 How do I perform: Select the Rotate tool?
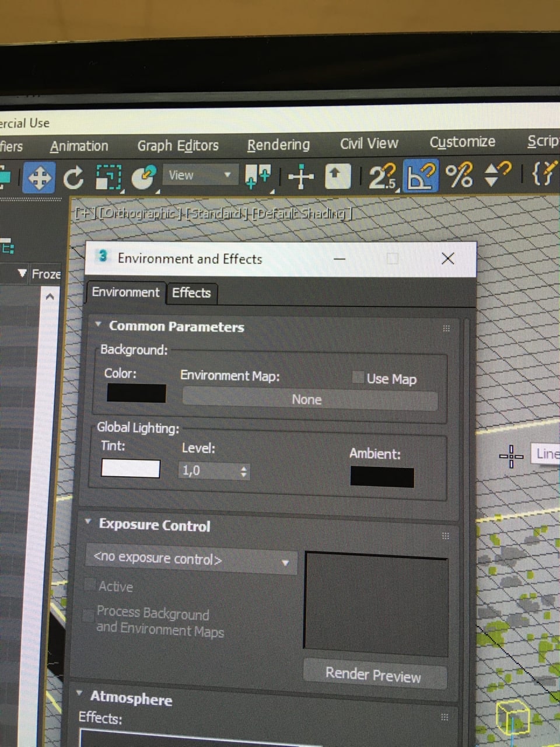[73, 177]
